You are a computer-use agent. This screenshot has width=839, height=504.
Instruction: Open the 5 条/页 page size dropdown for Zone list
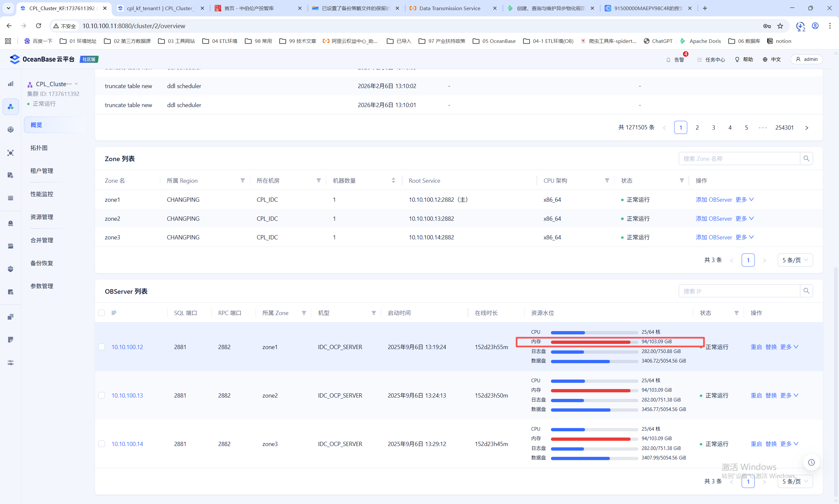coord(795,260)
